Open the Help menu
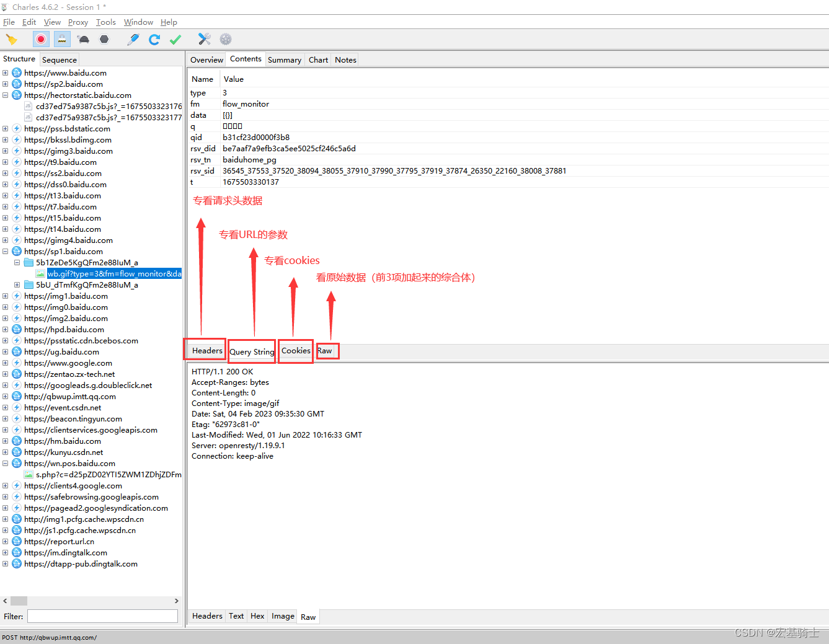The image size is (829, 644). (x=169, y=22)
